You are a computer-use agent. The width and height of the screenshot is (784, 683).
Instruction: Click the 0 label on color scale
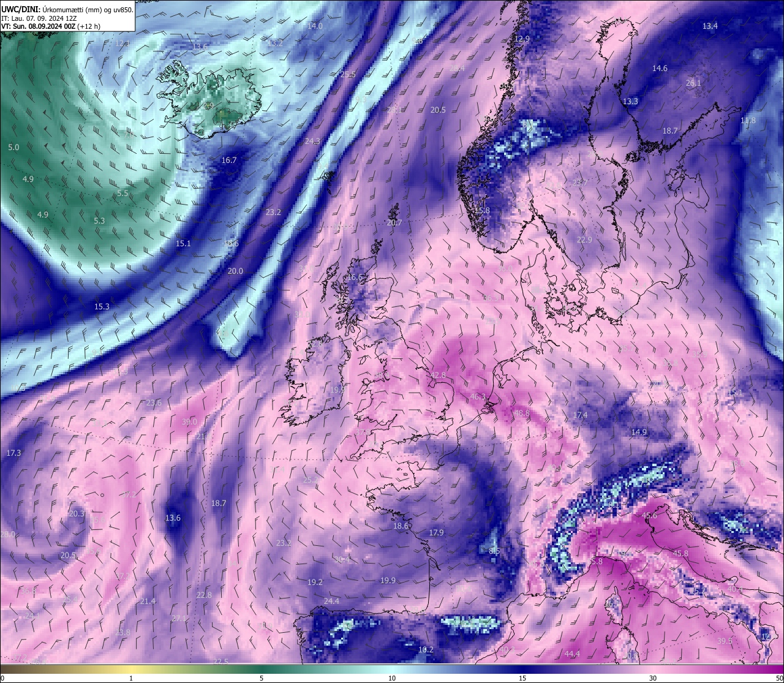2,678
